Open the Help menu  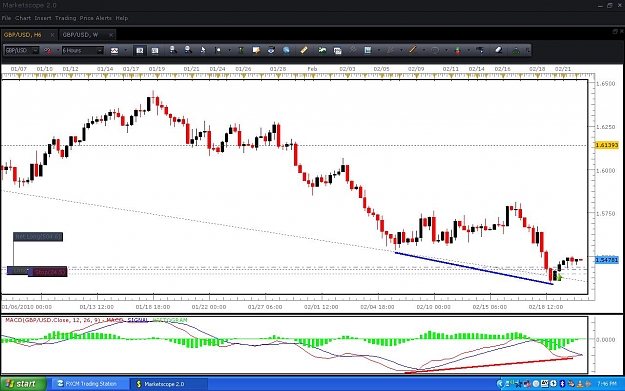[x=122, y=18]
